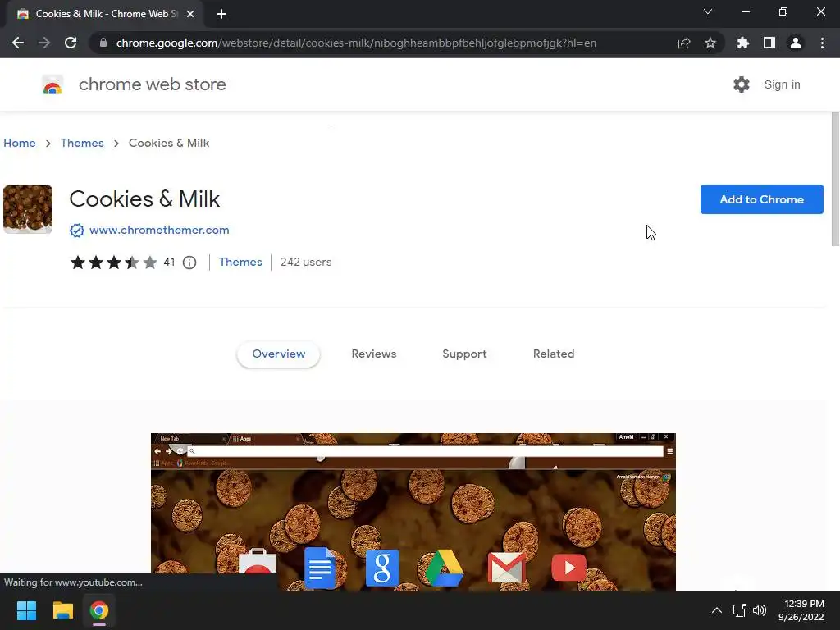Open the Themes breadcrumb link

pyautogui.click(x=82, y=143)
